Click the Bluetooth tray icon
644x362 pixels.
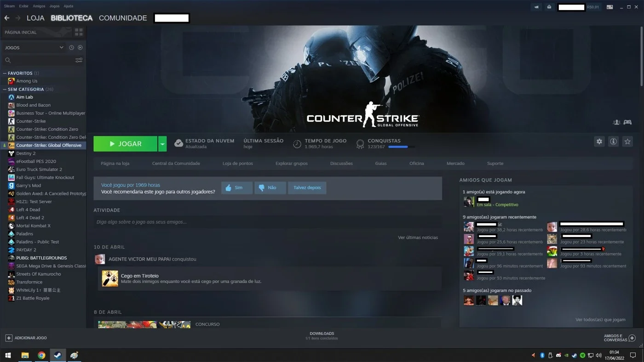pos(542,355)
